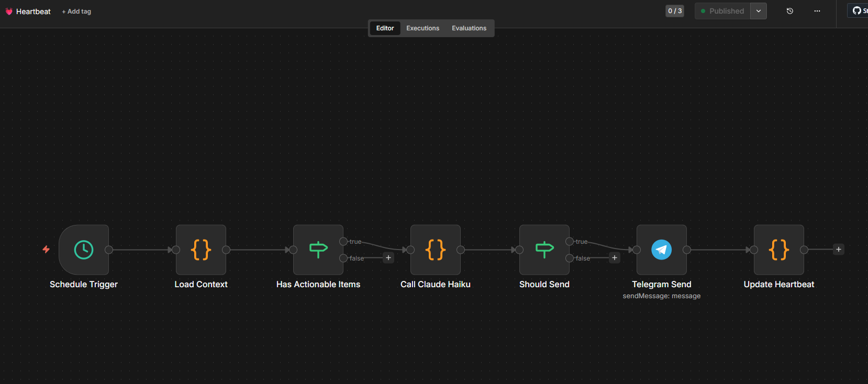Switch to the Evaluations tab
Image resolution: width=868 pixels, height=384 pixels.
coord(469,28)
